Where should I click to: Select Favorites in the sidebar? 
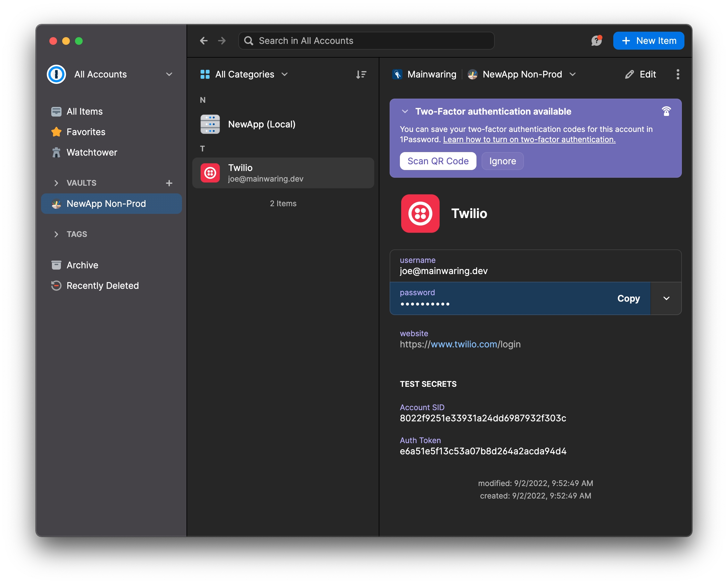coord(86,132)
